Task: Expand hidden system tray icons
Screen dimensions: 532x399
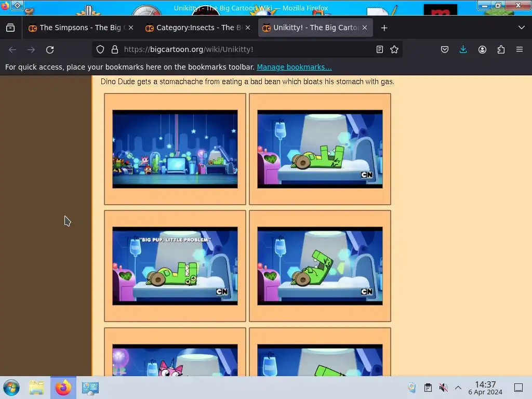Action: [x=458, y=388]
